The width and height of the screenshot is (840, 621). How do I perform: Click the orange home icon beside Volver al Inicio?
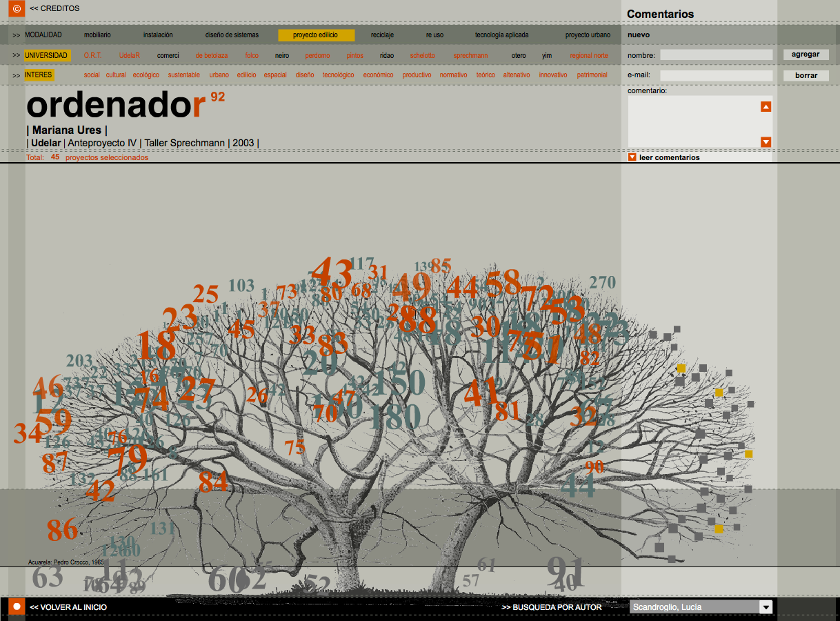click(x=17, y=607)
